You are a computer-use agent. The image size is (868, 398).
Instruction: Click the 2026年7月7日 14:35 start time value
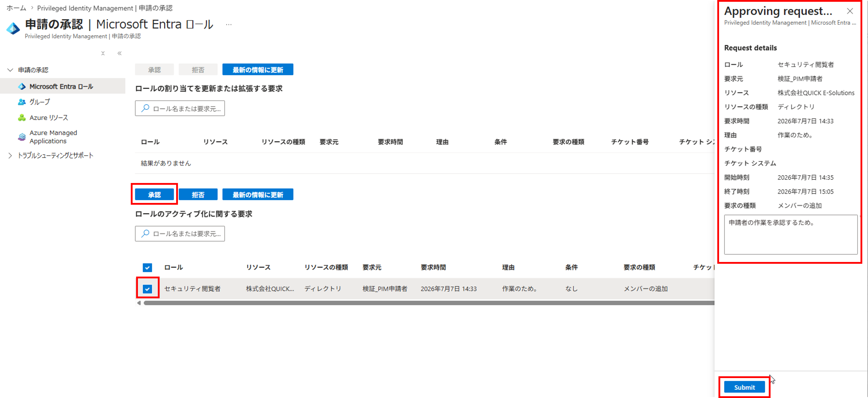(x=805, y=177)
